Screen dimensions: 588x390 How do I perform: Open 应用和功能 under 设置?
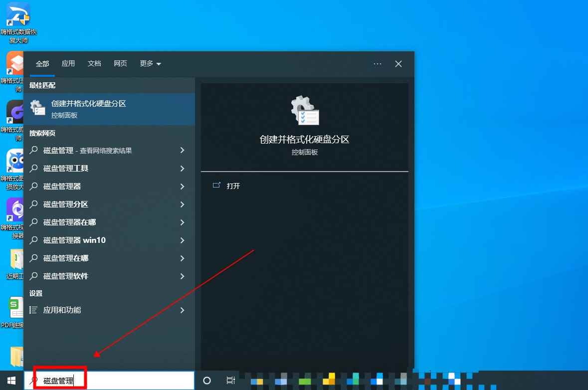(61, 310)
